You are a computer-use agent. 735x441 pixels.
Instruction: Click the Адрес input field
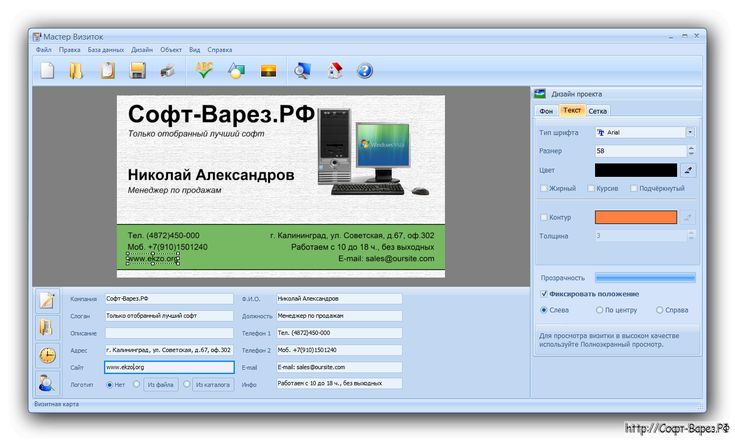(x=169, y=350)
